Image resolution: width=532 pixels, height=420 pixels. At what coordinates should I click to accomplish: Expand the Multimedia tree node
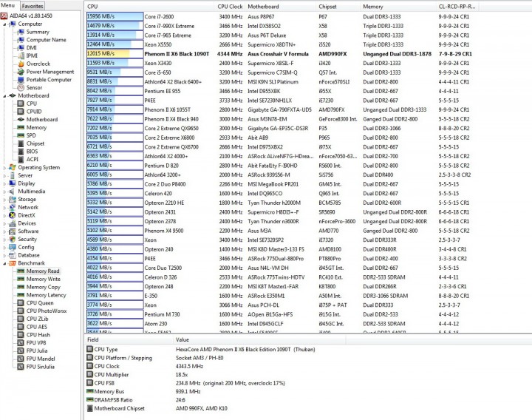coord(4,192)
